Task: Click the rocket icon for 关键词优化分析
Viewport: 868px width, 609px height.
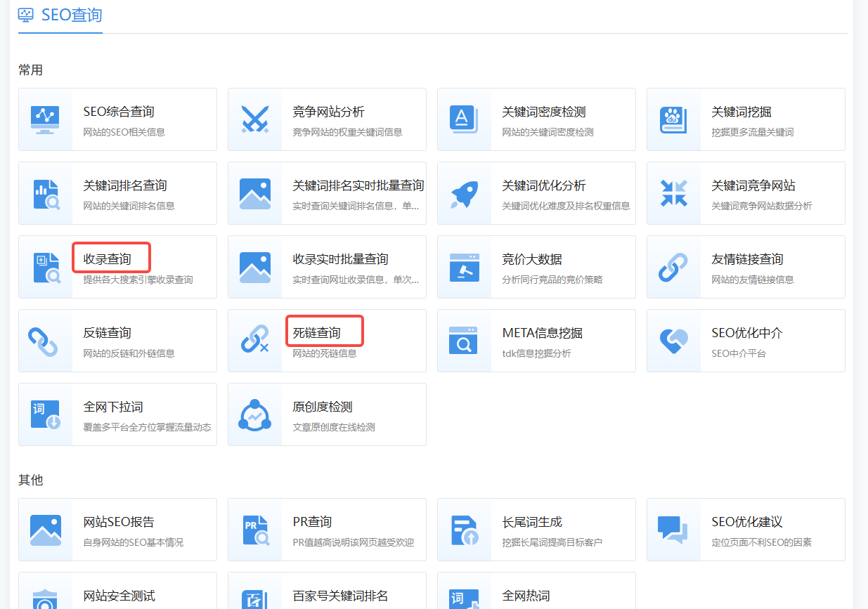Action: click(x=464, y=193)
